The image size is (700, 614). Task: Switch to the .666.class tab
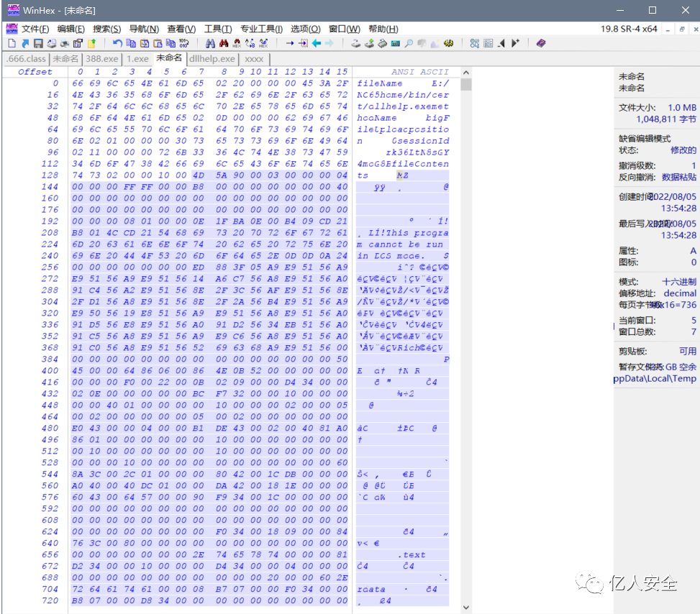pos(27,59)
